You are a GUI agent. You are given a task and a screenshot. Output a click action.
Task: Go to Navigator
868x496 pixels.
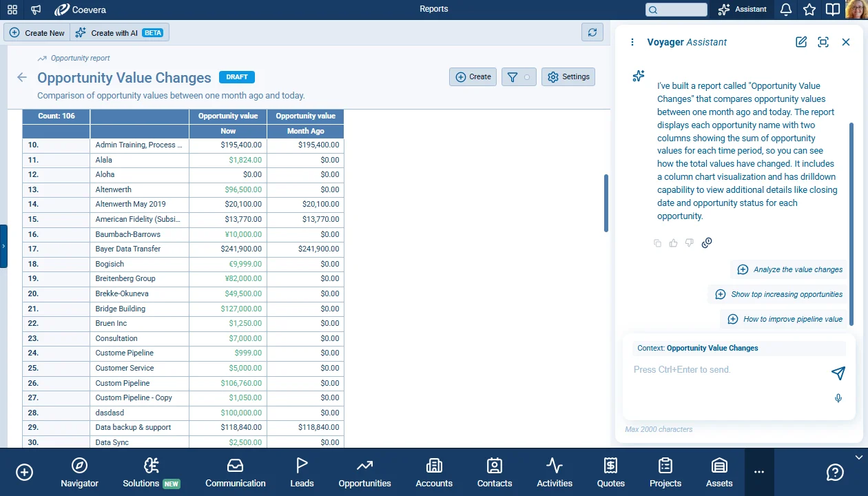(x=79, y=473)
